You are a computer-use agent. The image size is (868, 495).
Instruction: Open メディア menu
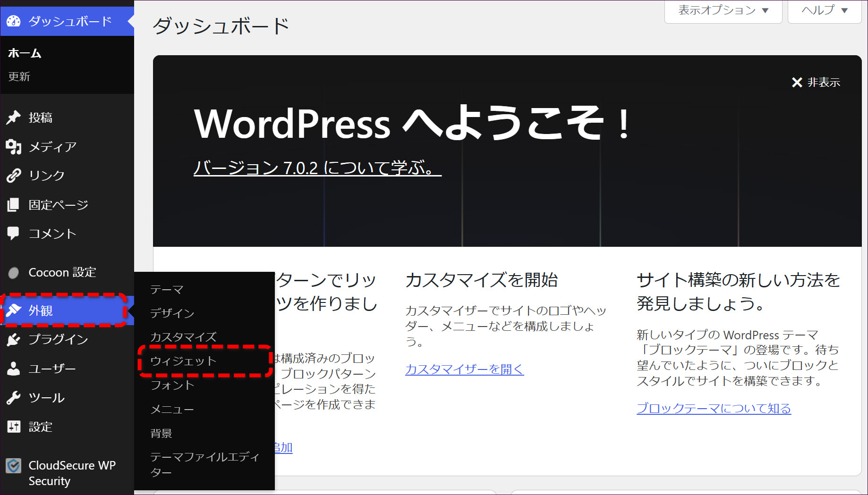(67, 147)
